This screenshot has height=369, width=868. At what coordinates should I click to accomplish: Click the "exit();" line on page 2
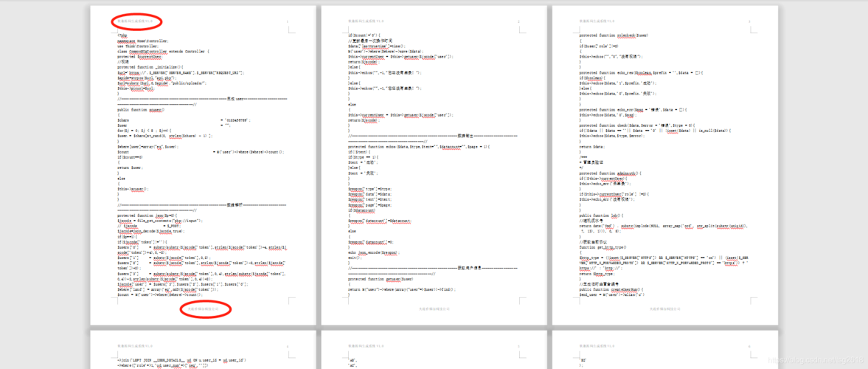[354, 257]
